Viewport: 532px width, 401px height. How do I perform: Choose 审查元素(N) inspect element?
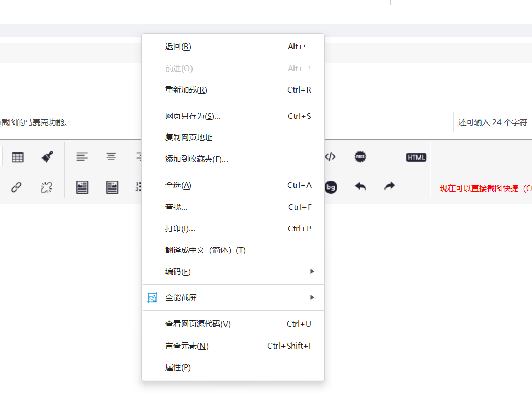pyautogui.click(x=233, y=346)
